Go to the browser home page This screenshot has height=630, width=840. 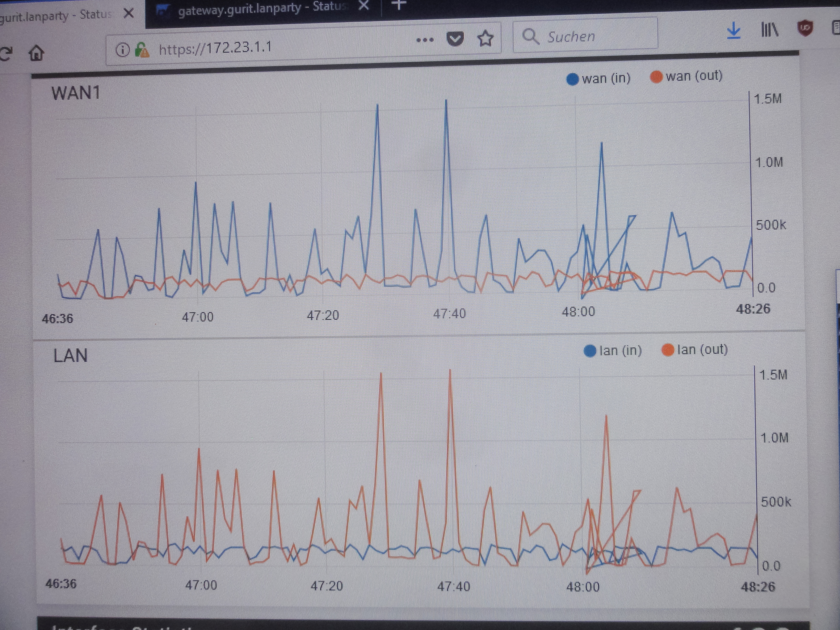pos(37,53)
